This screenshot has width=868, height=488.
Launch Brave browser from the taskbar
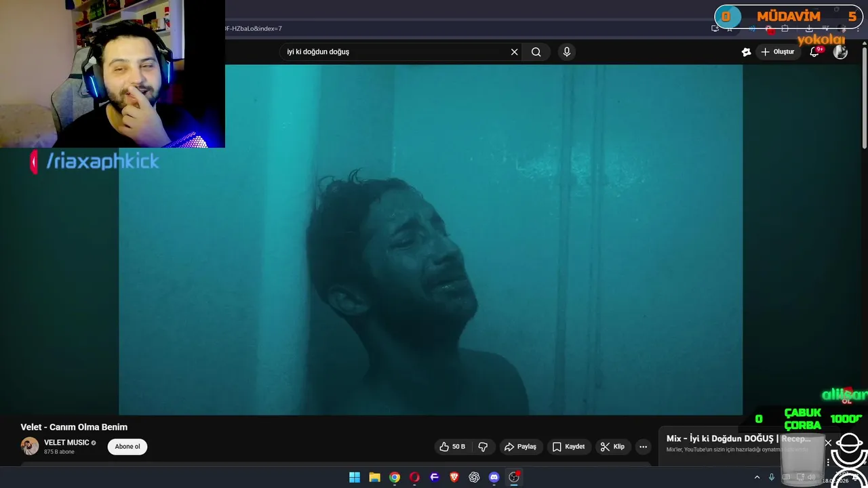click(454, 477)
